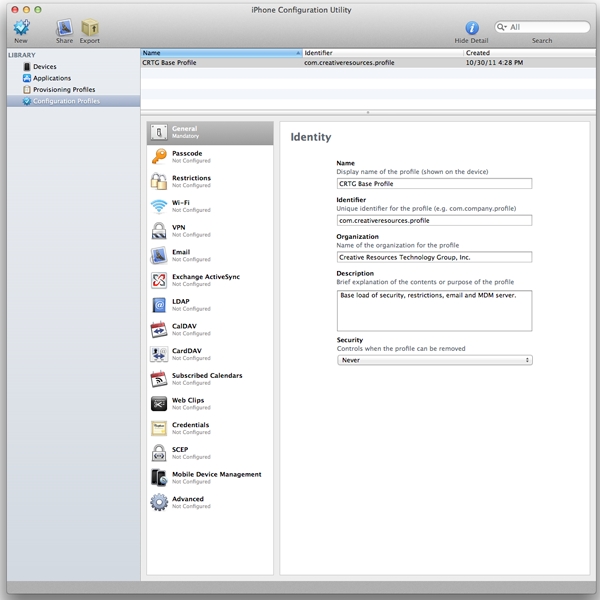Viewport: 600px width, 600px height.
Task: Click the Description text area
Action: [434, 309]
